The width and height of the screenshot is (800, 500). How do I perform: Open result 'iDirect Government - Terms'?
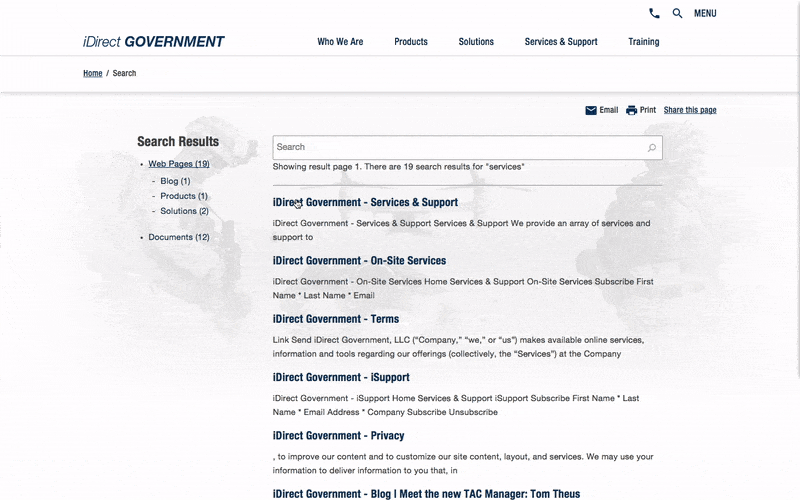[336, 319]
